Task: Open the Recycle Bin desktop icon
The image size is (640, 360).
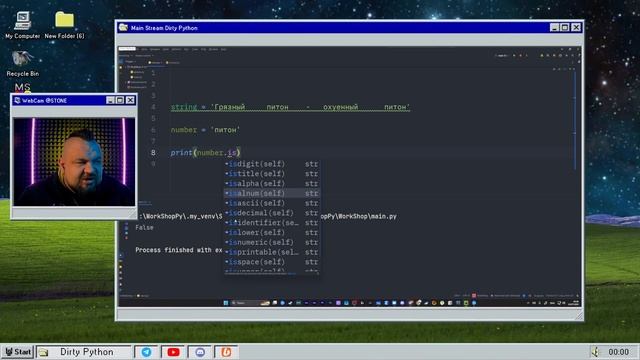Action: 22,63
